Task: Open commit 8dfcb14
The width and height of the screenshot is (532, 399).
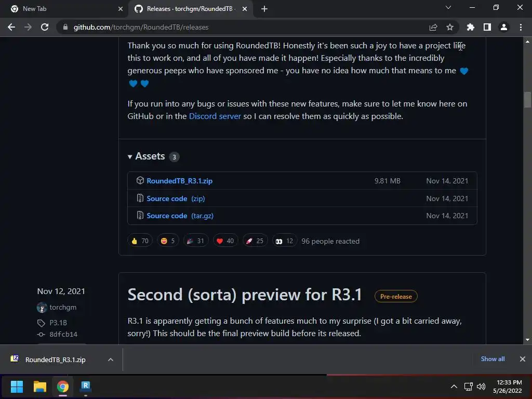Action: click(x=63, y=335)
